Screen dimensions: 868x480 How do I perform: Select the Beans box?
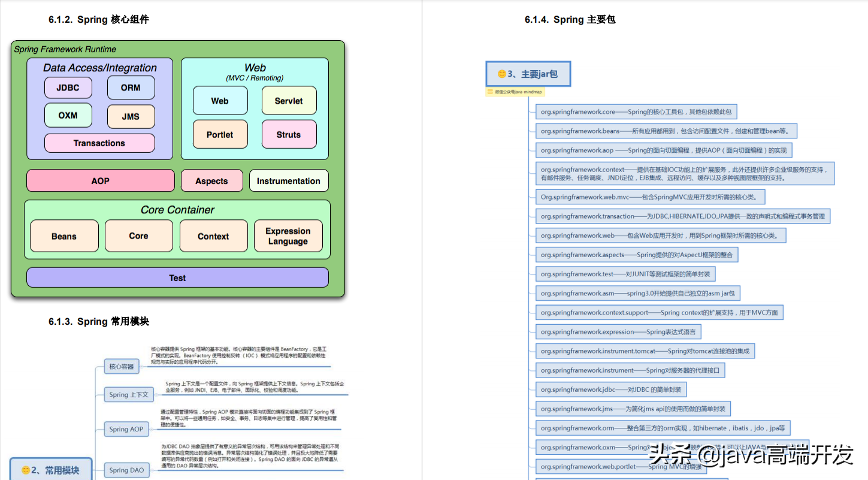(x=64, y=236)
